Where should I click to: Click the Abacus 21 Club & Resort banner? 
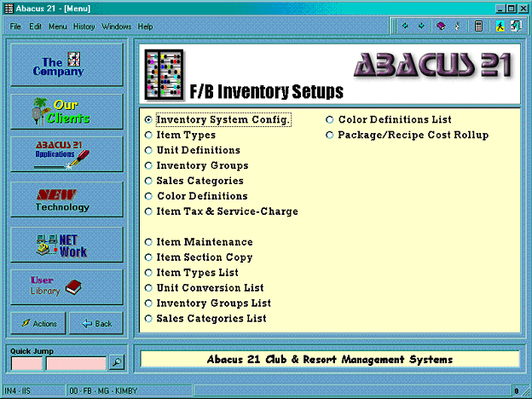click(x=330, y=359)
